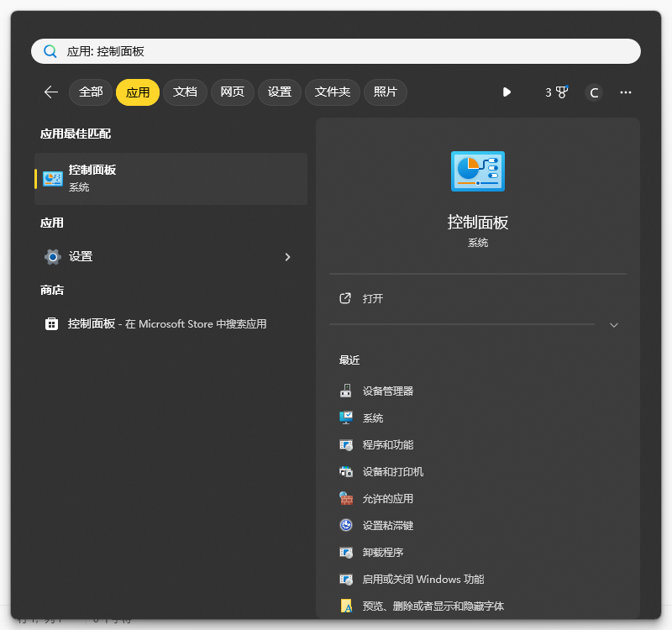Click the 卸载程序 icon
672x630 pixels.
click(x=346, y=553)
